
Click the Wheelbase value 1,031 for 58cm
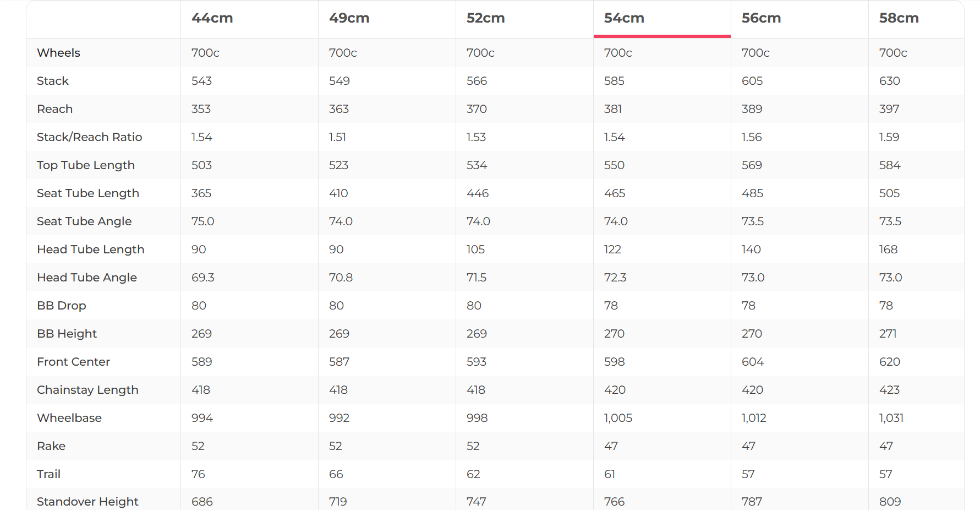pyautogui.click(x=891, y=418)
